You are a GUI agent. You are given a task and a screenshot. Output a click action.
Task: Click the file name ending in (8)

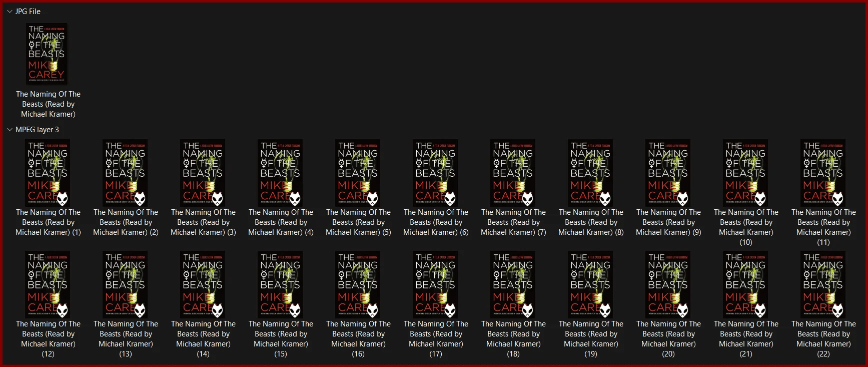[x=591, y=222]
